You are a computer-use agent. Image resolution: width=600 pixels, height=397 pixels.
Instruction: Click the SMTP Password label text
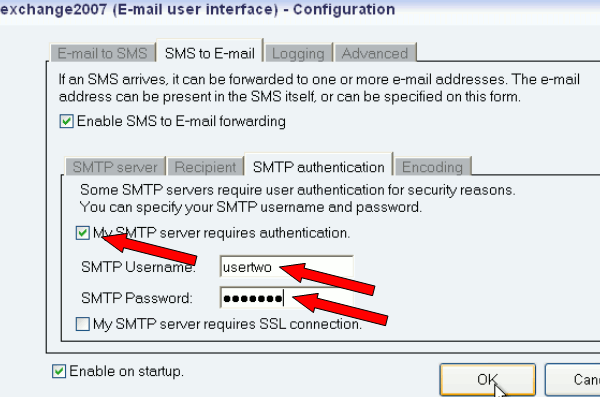point(137,298)
